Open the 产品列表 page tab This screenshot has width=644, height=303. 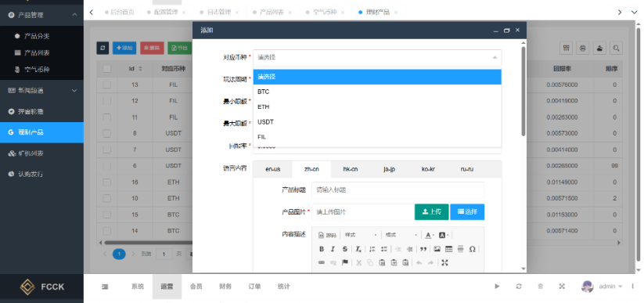tap(272, 13)
